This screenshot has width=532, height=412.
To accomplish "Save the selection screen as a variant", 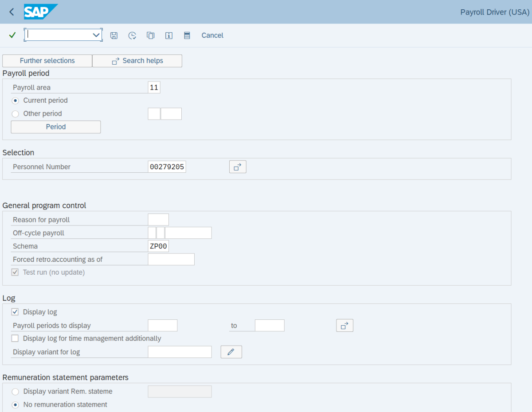I will tap(114, 35).
